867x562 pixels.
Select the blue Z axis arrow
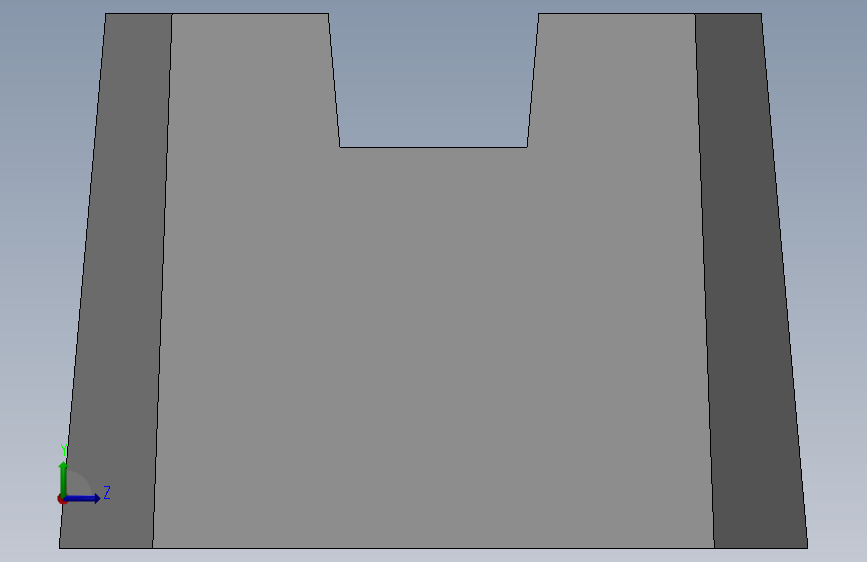pyautogui.click(x=83, y=498)
